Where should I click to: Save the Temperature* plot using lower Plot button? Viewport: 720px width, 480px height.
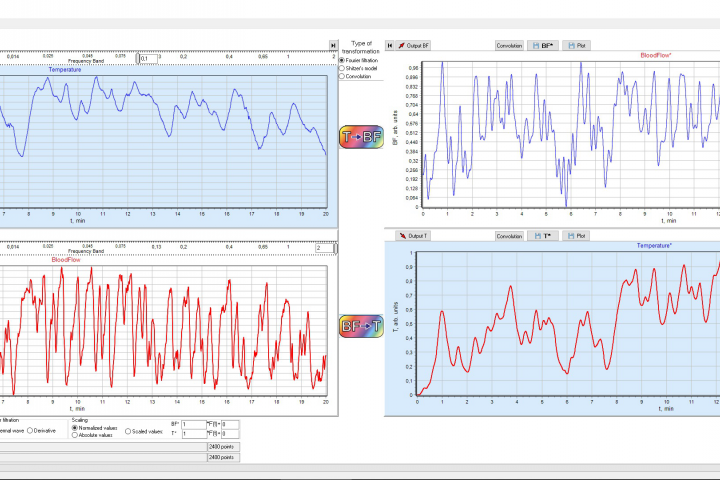tap(576, 236)
